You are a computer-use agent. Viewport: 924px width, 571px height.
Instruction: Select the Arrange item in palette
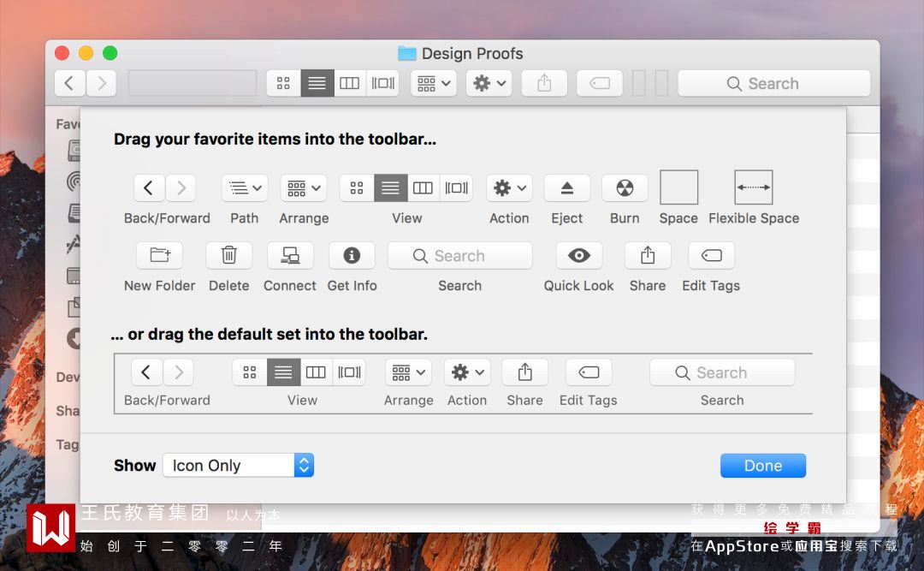coord(304,188)
